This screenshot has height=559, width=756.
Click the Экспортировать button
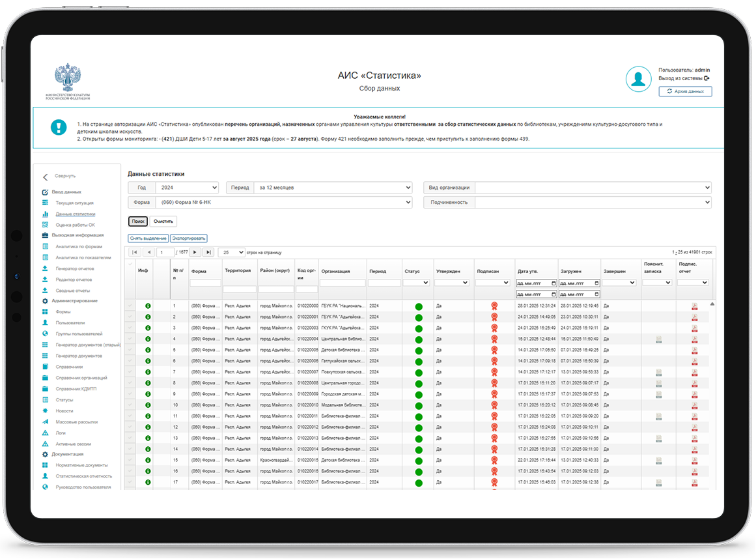coord(189,238)
